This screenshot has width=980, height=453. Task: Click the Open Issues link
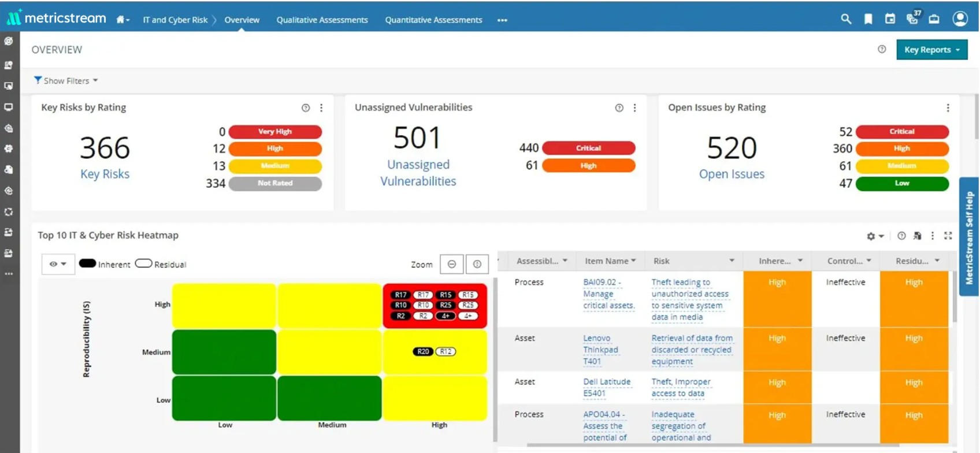pyautogui.click(x=732, y=174)
